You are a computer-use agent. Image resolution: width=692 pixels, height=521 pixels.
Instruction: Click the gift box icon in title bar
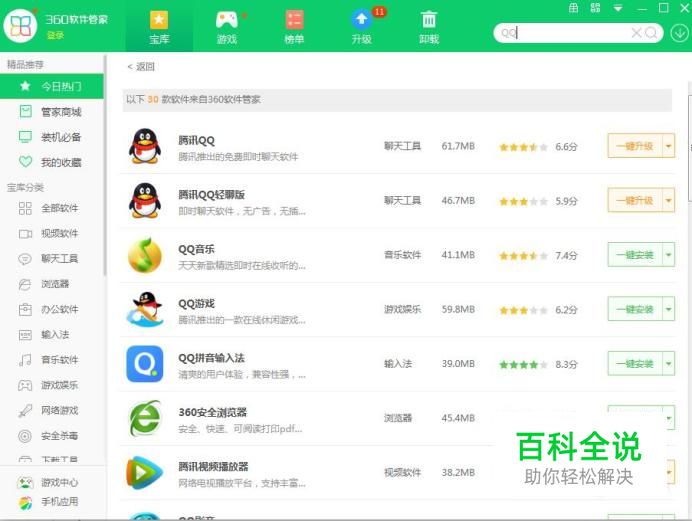pyautogui.click(x=573, y=7)
